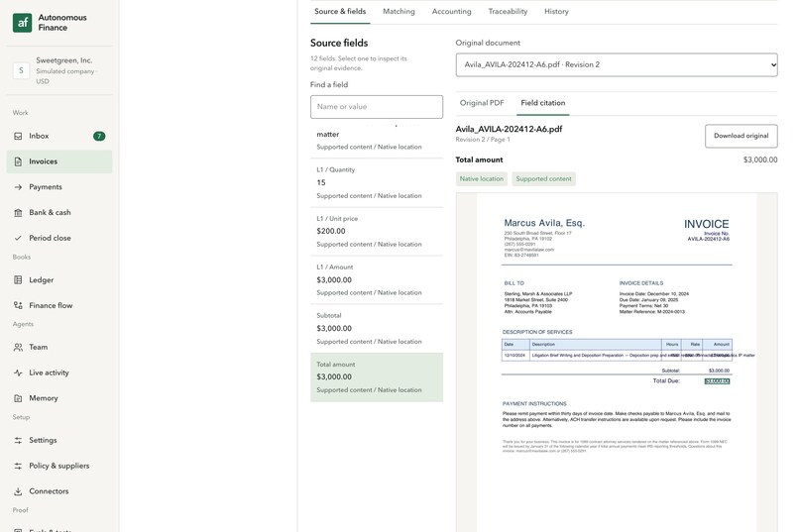Click the $3,000.00 total amount value
This screenshot has height=532, width=799.
pyautogui.click(x=760, y=160)
